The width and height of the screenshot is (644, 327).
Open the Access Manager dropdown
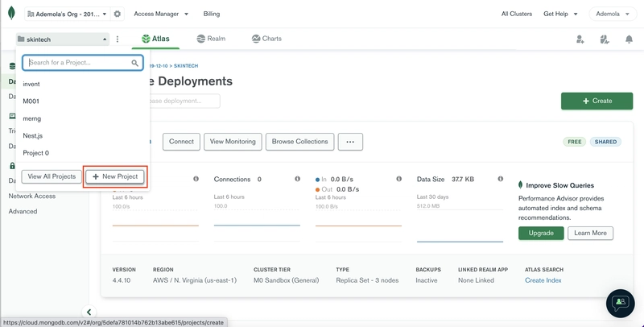(161, 14)
